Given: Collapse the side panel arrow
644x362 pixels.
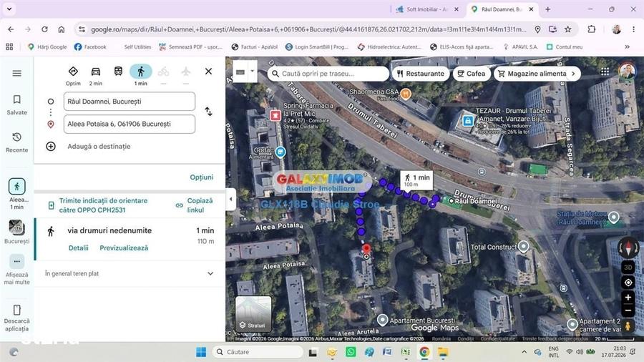Looking at the screenshot, I should coord(231,199).
